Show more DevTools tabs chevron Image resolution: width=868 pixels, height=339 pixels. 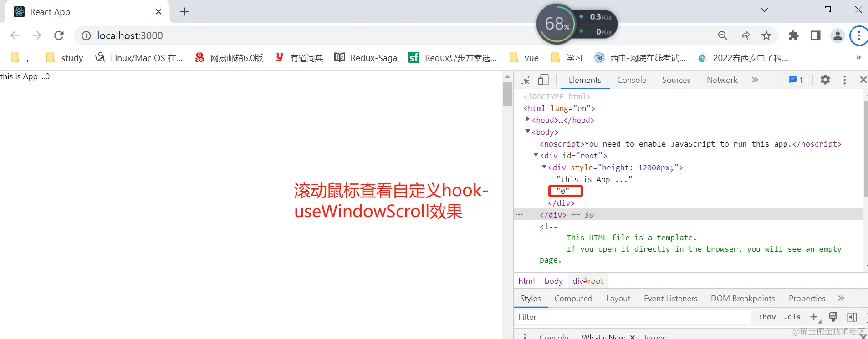[x=755, y=80]
